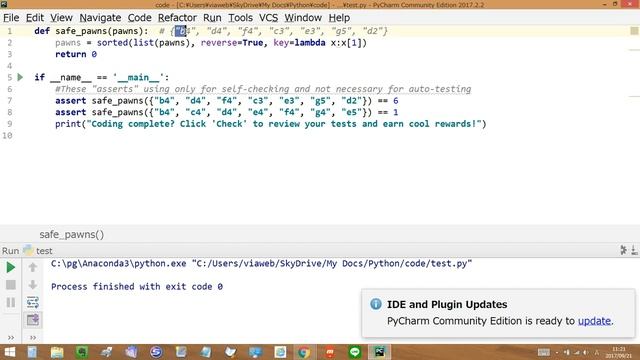Click the PyCharm icon in taskbar
Image resolution: width=640 pixels, height=360 pixels.
(380, 352)
